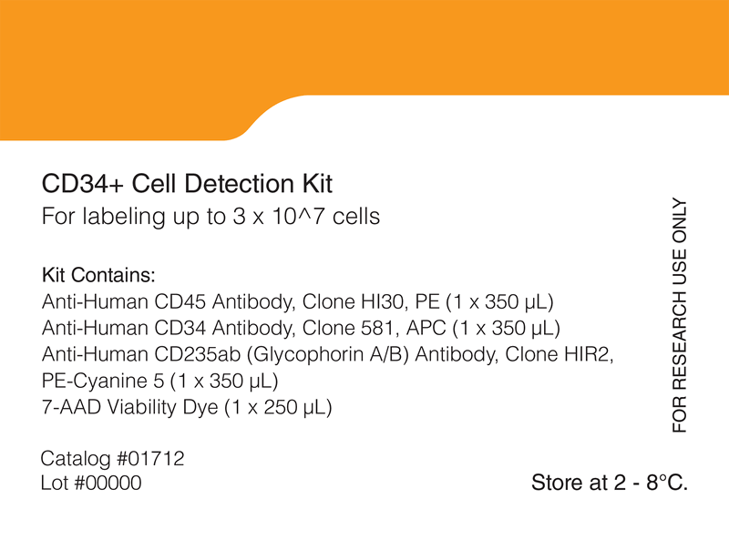Select the Kit Contains heading
This screenshot has width=729, height=560.
(x=98, y=275)
